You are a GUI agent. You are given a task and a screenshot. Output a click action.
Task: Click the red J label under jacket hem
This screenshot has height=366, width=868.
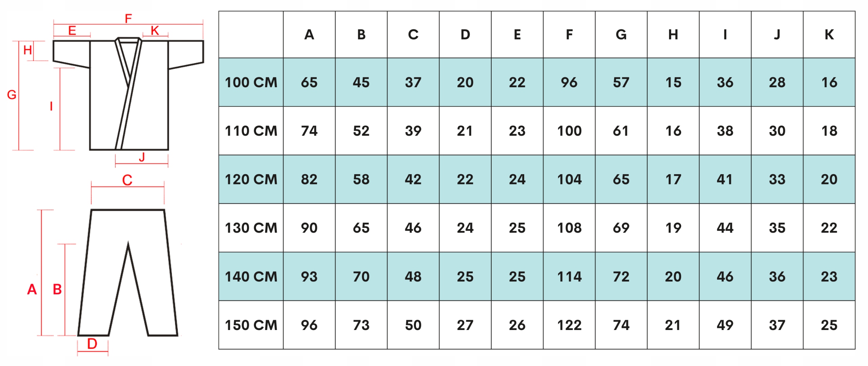coord(142,157)
